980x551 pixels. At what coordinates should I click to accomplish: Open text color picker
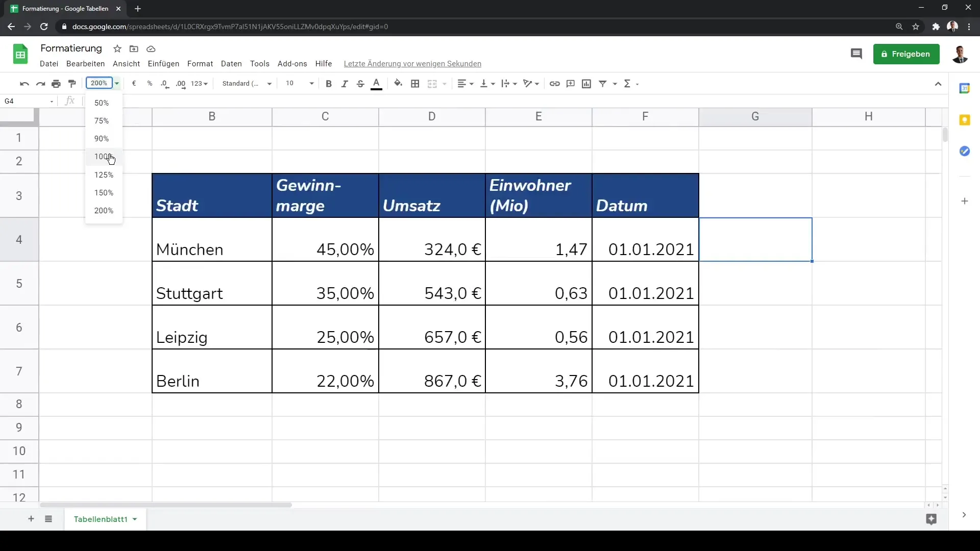click(377, 84)
